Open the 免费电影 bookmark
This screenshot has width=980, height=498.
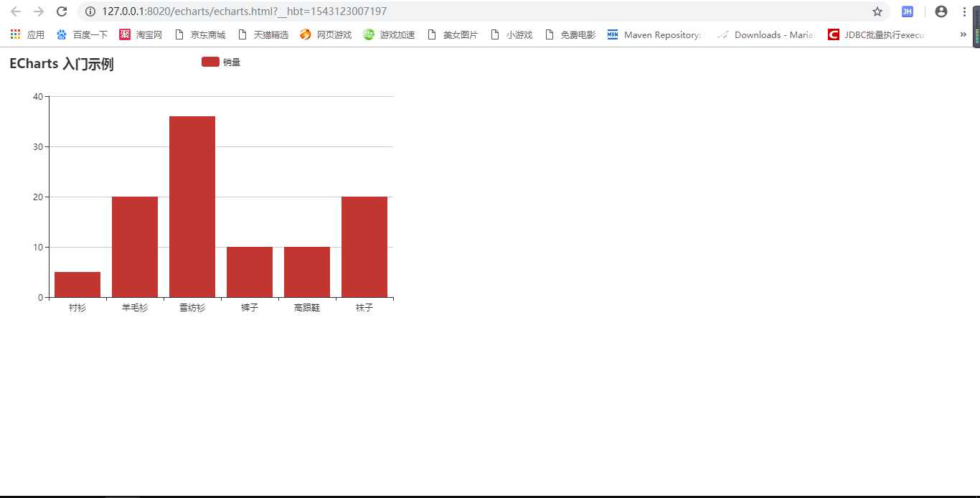coord(570,34)
